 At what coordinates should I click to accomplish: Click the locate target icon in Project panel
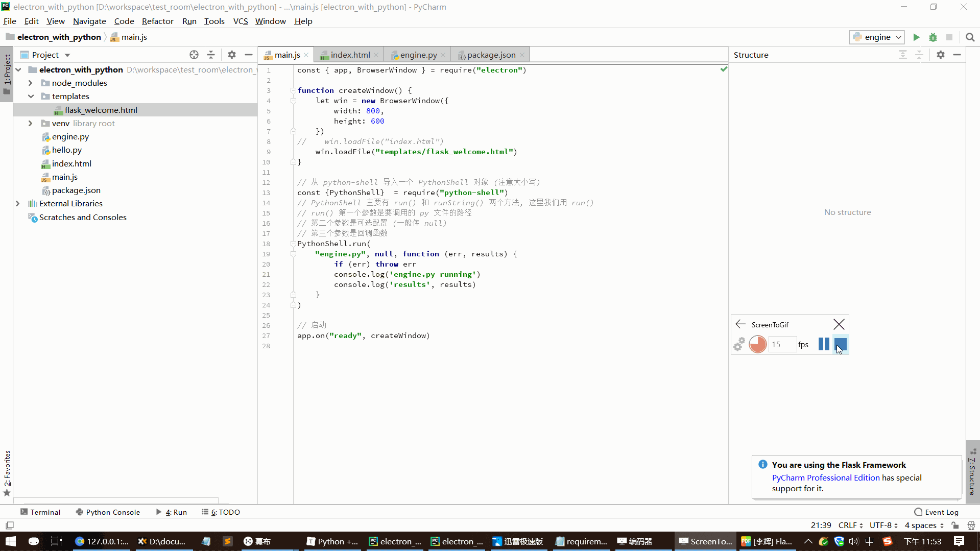194,55
